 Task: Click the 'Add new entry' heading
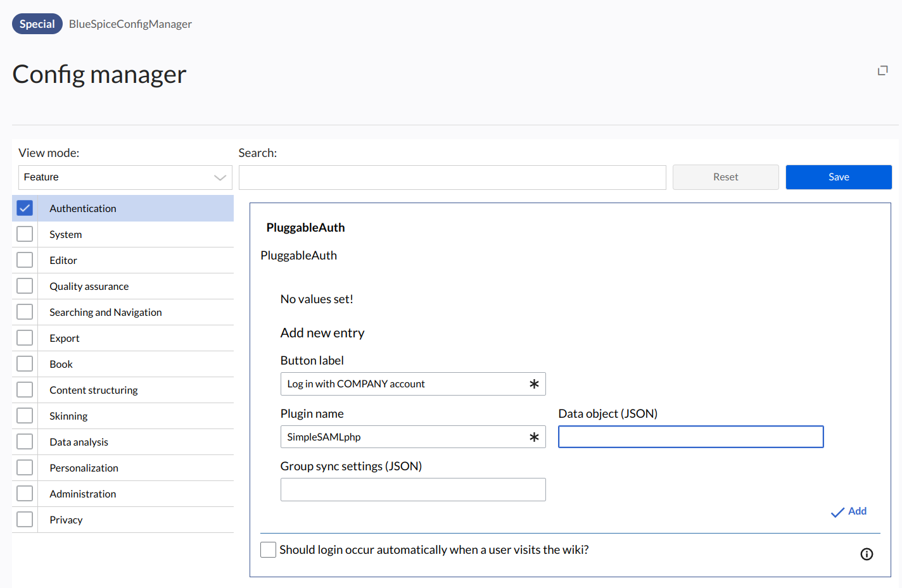[x=322, y=333]
